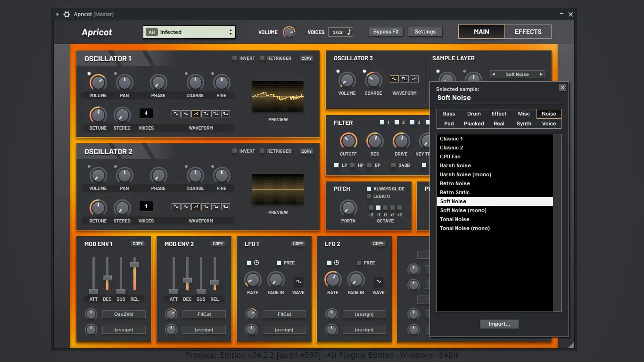Enable RETRIGGER on Oscillator 2
The height and width of the screenshot is (362, 644).
point(263,151)
